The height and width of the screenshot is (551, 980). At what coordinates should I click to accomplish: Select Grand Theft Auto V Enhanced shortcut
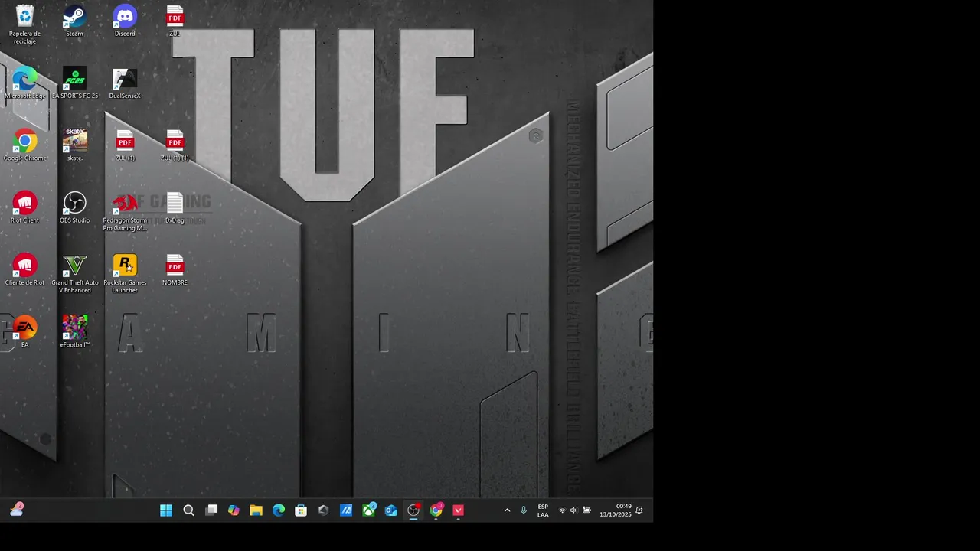pos(74,274)
